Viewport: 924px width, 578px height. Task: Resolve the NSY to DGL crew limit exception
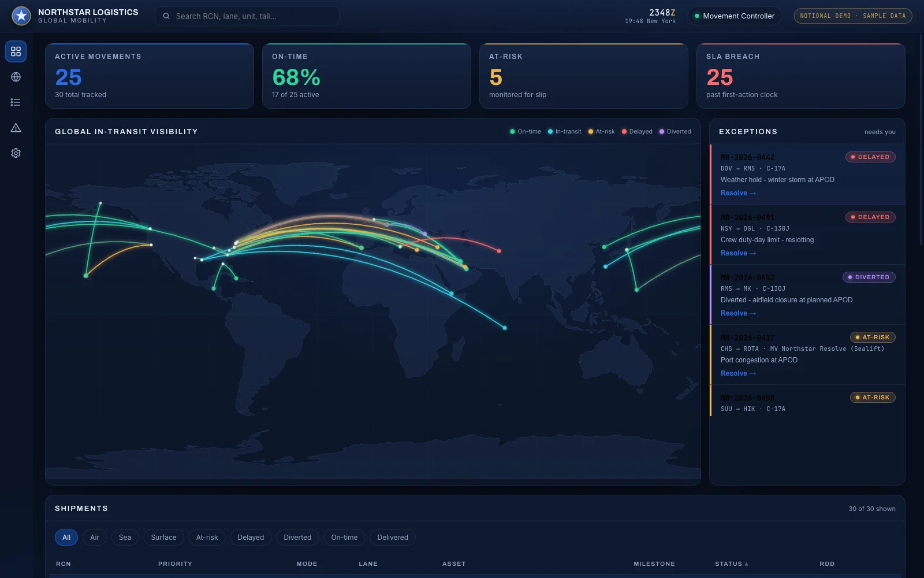pyautogui.click(x=738, y=253)
